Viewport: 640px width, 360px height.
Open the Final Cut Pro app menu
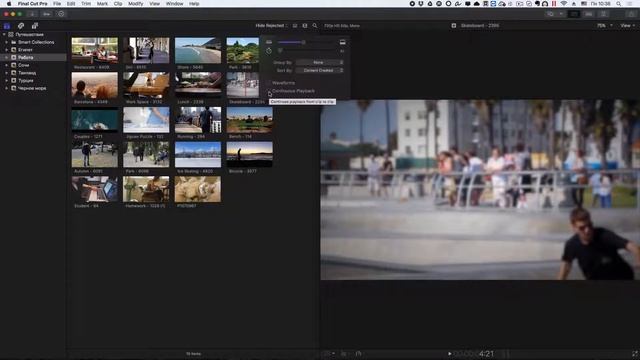(x=33, y=4)
